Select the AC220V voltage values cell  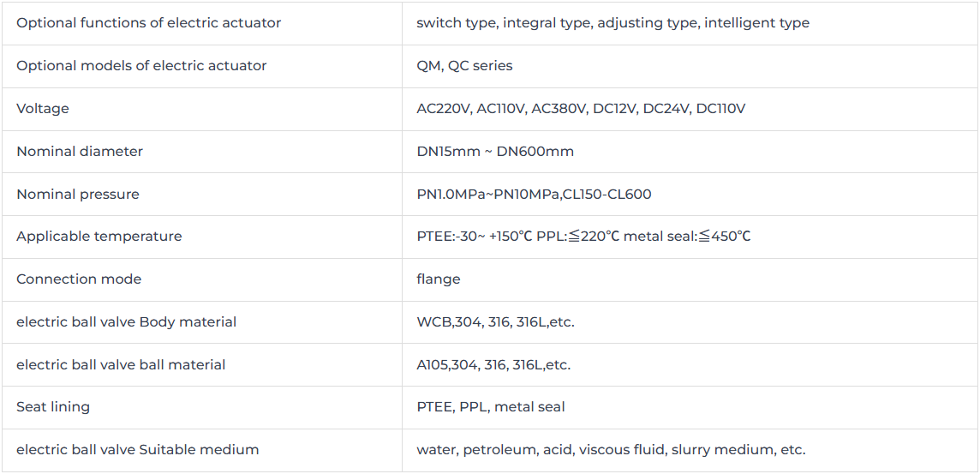click(690, 109)
